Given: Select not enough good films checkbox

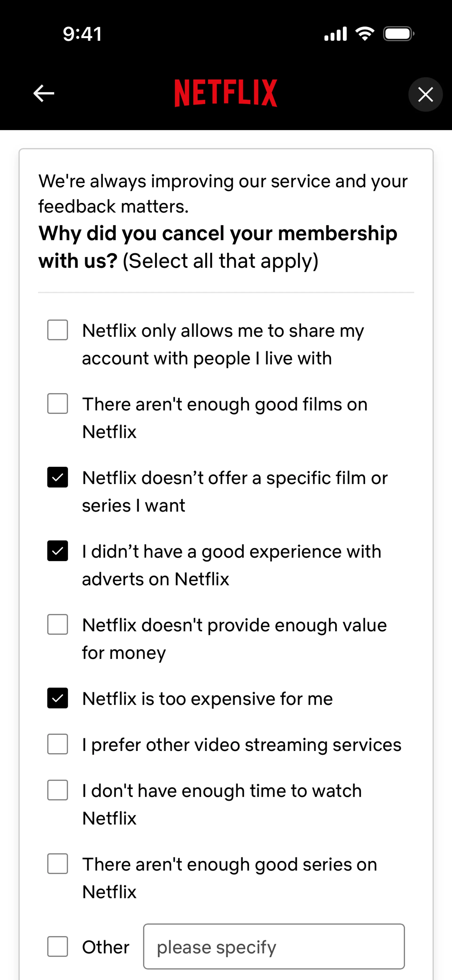Looking at the screenshot, I should (x=57, y=404).
